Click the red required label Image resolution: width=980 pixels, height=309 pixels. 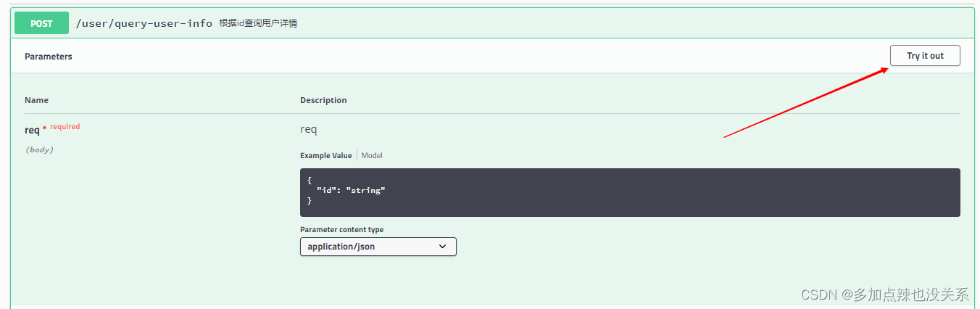pos(65,127)
